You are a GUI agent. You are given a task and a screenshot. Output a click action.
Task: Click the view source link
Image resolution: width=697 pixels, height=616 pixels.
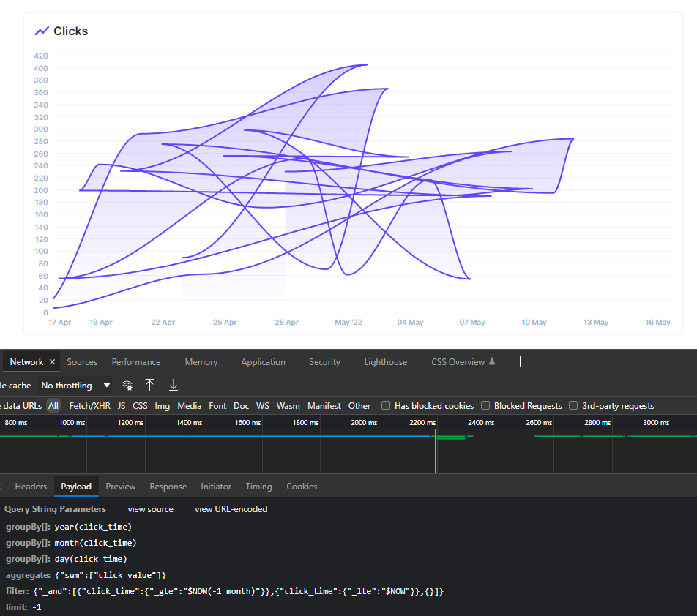coord(151,509)
